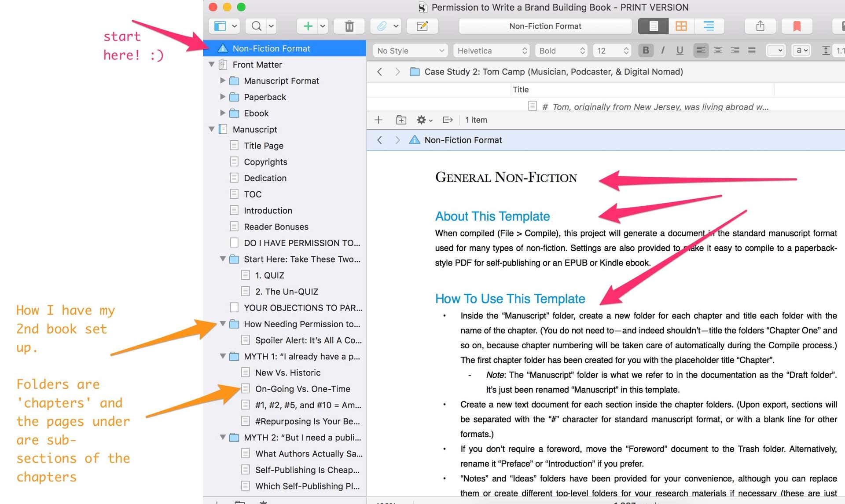Select Non-Fiction Format in the binder
The height and width of the screenshot is (504, 845).
tap(271, 48)
